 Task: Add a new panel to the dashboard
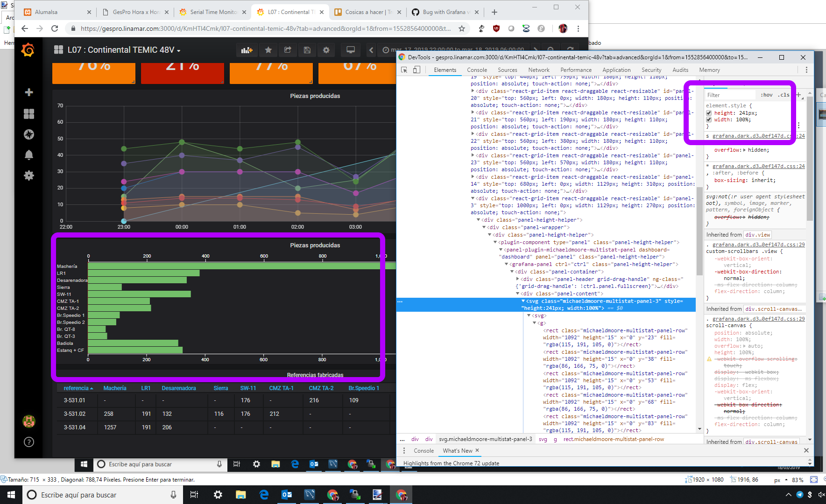click(247, 50)
